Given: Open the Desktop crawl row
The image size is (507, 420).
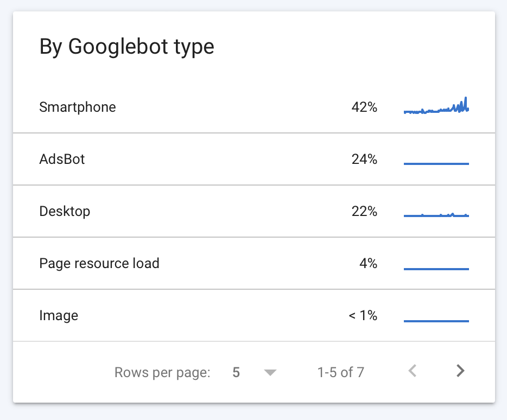Looking at the screenshot, I should point(254,211).
